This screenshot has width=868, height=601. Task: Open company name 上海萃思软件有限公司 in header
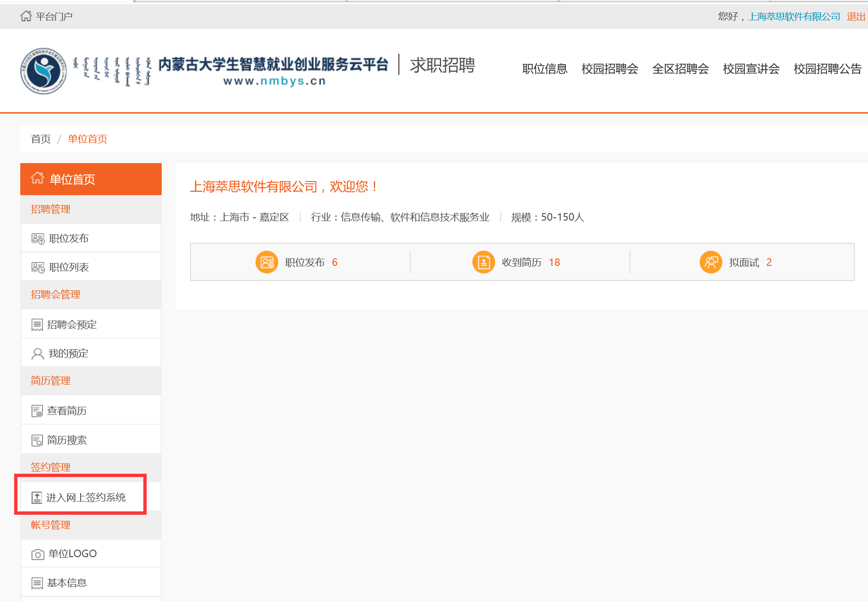click(794, 16)
